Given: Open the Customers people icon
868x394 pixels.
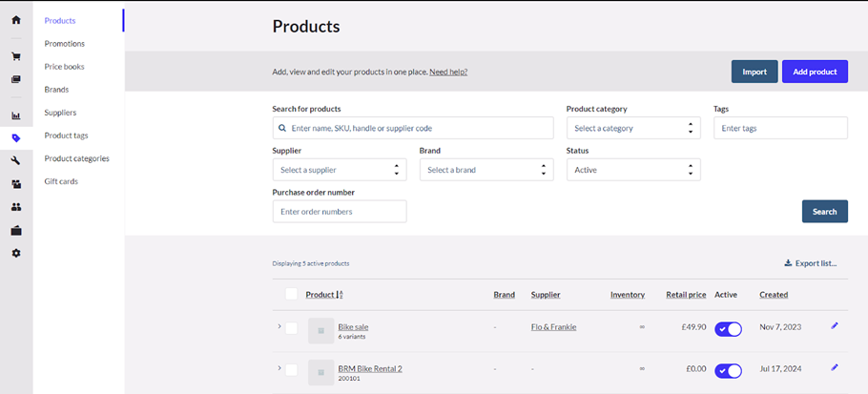Looking at the screenshot, I should (15, 207).
